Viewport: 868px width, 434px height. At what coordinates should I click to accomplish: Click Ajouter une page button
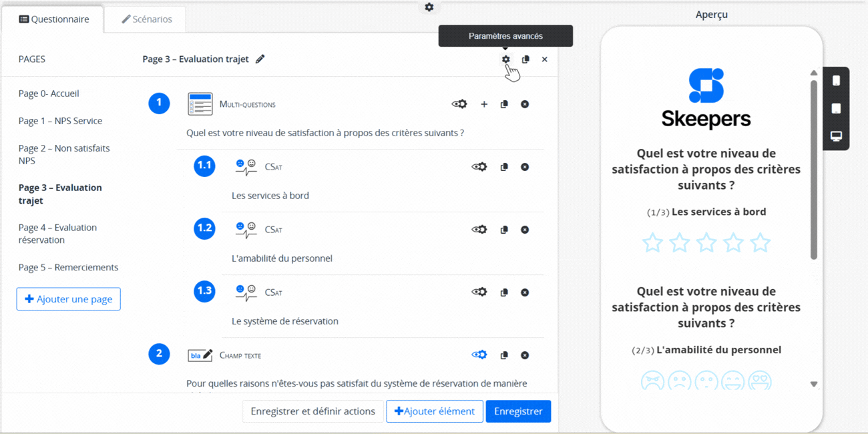(69, 299)
